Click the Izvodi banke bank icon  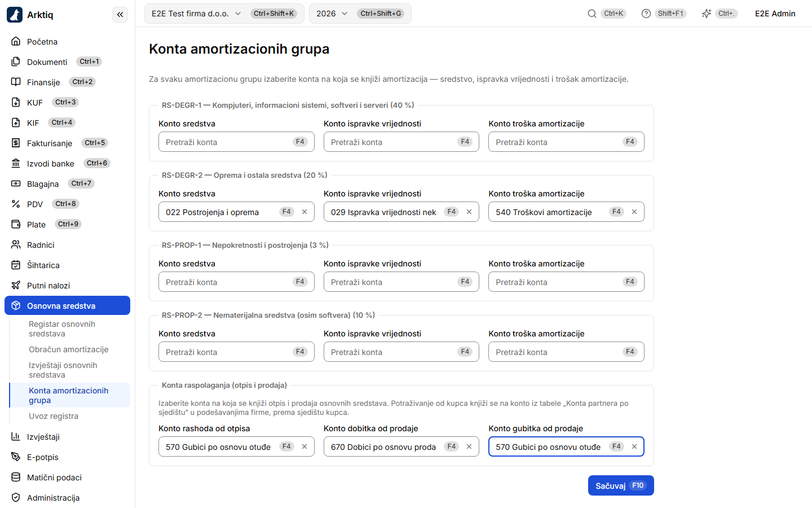click(x=16, y=163)
